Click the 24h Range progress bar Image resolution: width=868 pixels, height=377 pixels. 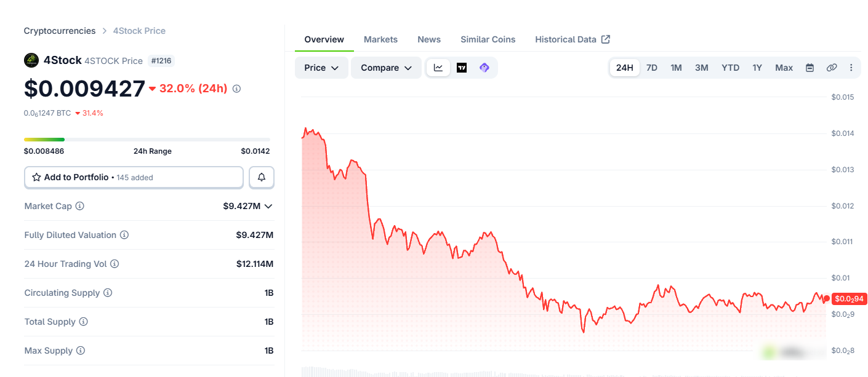click(x=147, y=140)
